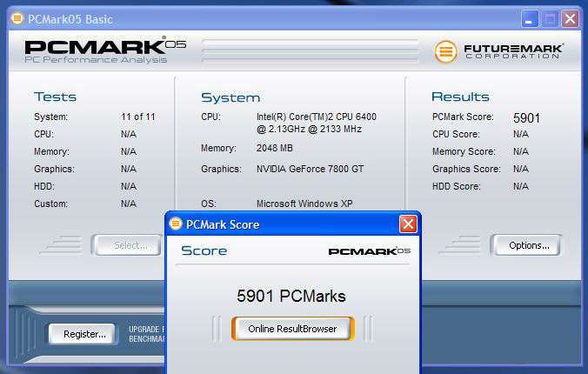
Task: Click the "Microsoft Windows XP" OS text
Action: [304, 204]
